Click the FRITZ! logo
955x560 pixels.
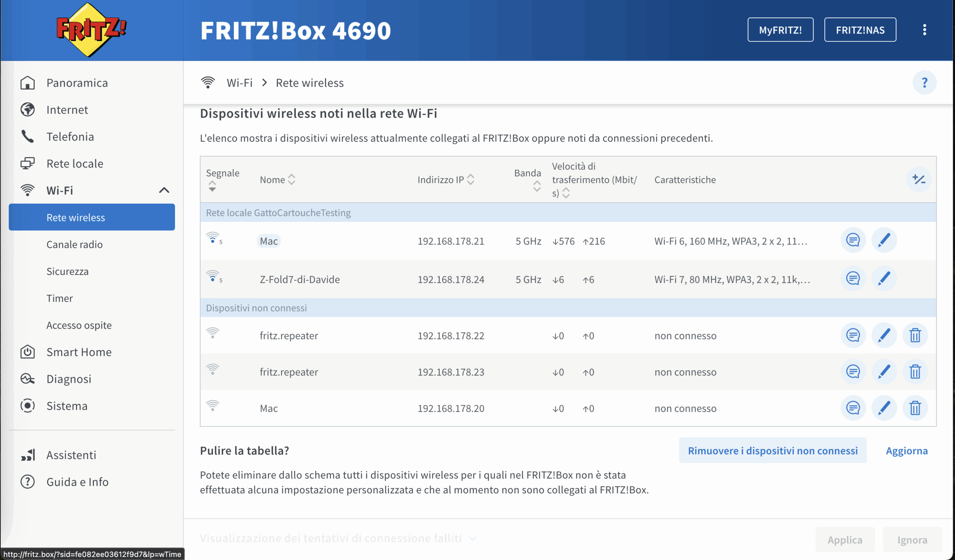pos(91,29)
